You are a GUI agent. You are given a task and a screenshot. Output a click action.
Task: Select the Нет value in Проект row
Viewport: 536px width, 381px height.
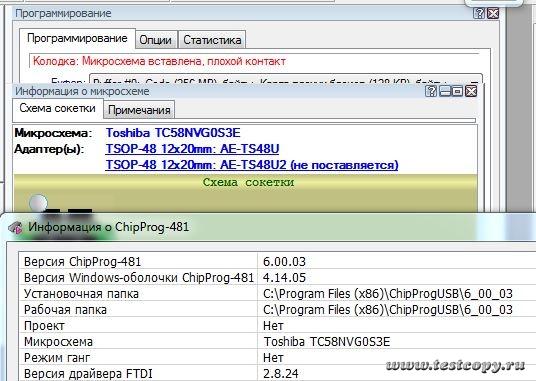click(273, 326)
